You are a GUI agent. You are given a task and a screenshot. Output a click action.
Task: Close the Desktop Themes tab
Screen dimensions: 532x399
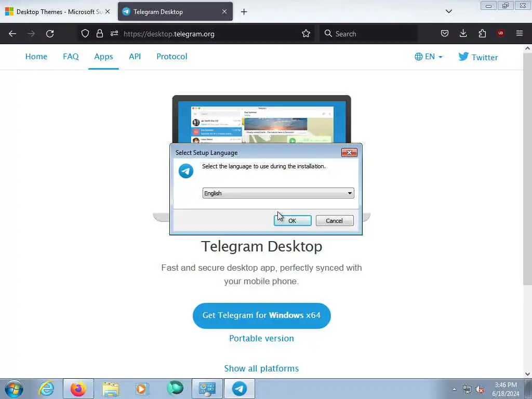click(108, 11)
